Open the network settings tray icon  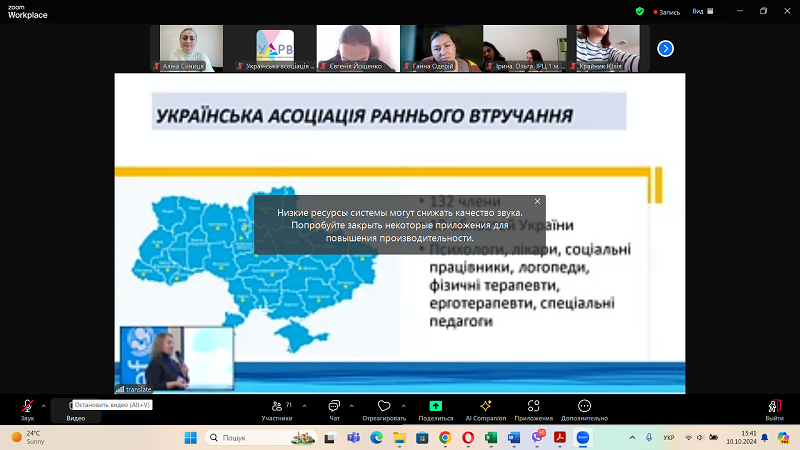(689, 438)
